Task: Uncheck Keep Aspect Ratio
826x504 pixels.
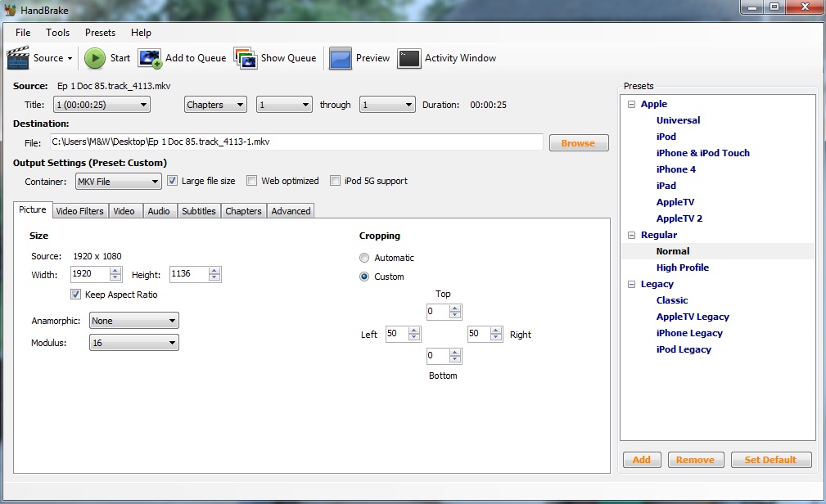Action: pos(76,295)
